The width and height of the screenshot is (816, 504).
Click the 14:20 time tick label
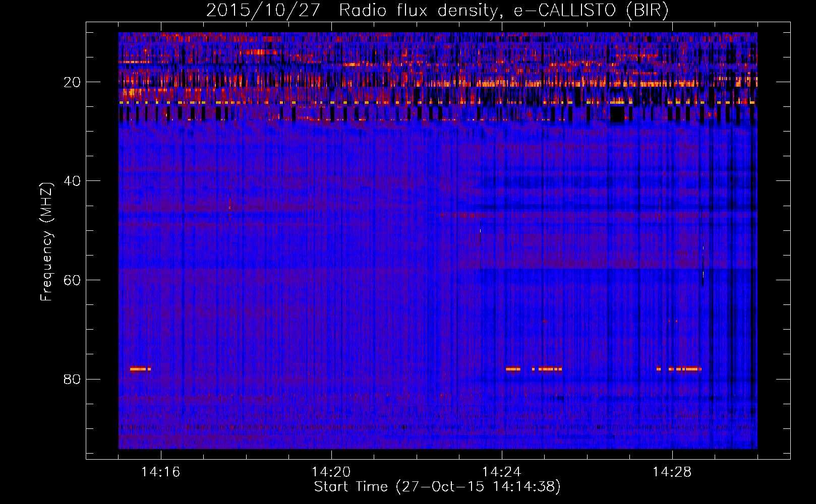coord(331,472)
